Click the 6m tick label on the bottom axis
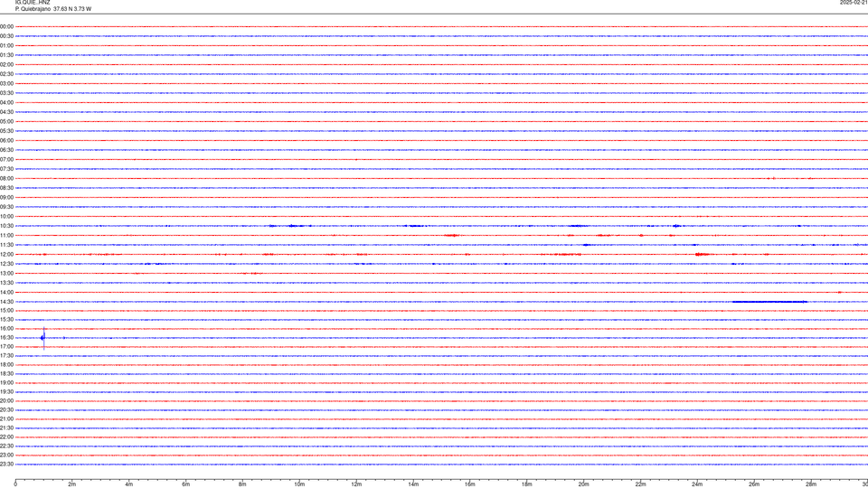Image resolution: width=868 pixels, height=488 pixels. pos(186,484)
